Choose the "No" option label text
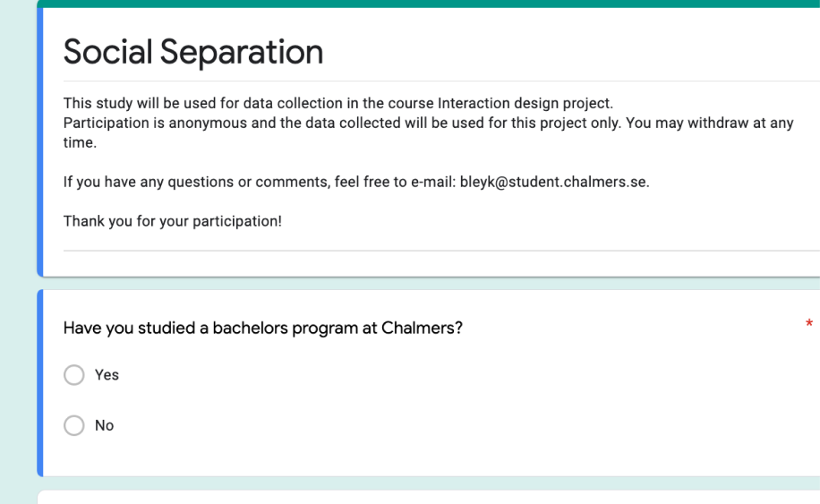Viewport: 820px width, 504px height. [104, 425]
